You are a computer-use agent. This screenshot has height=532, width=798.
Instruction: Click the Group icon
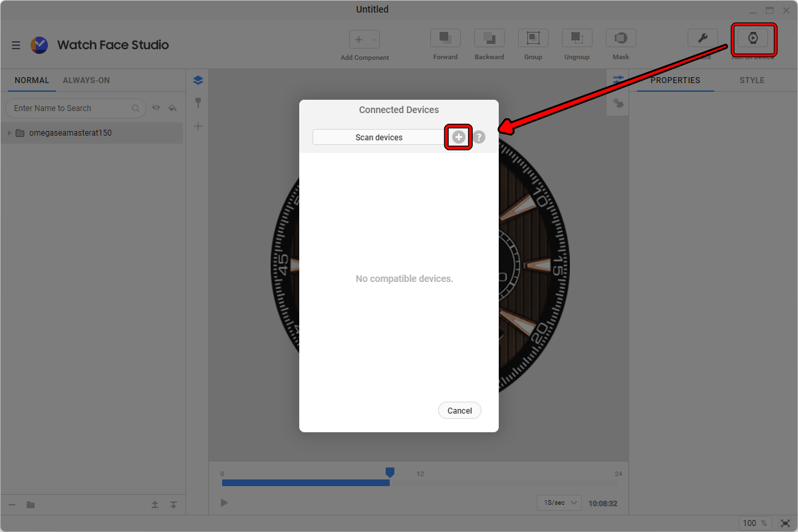[533, 38]
